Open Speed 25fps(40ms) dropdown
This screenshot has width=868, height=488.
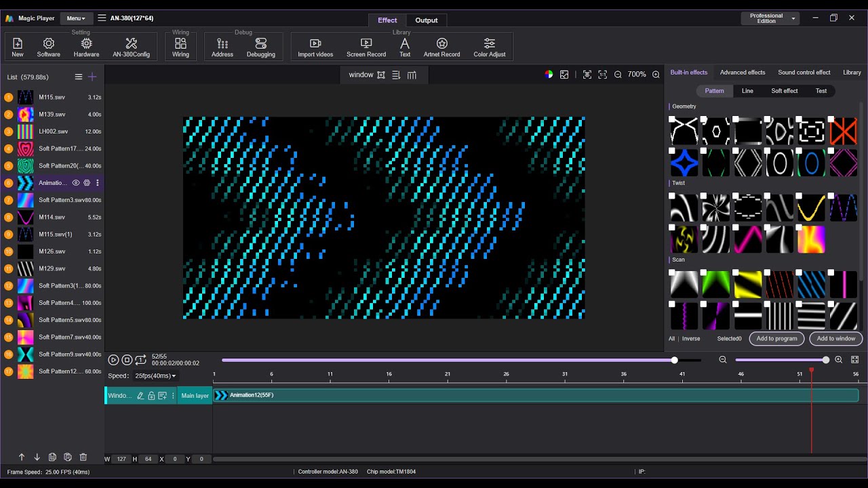155,375
